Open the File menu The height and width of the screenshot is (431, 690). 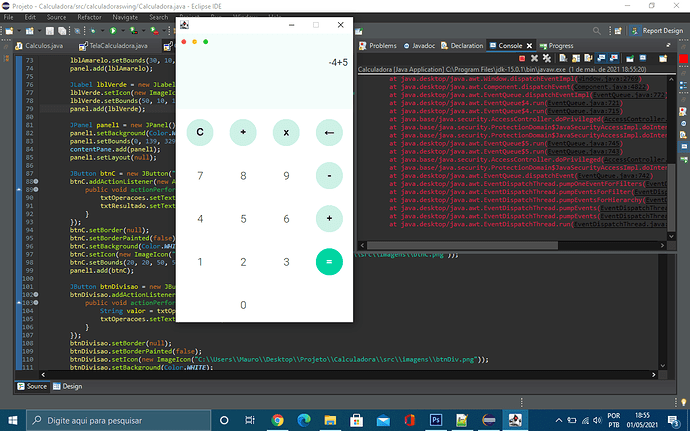click(x=8, y=17)
